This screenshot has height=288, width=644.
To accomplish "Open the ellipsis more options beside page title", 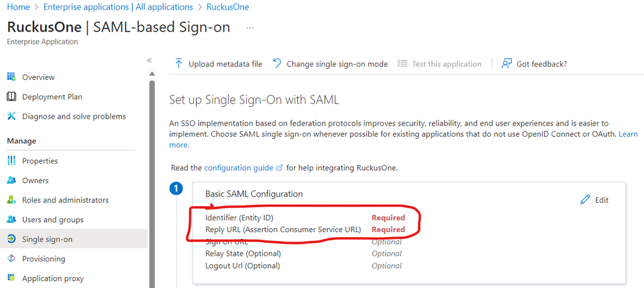I will pyautogui.click(x=249, y=28).
